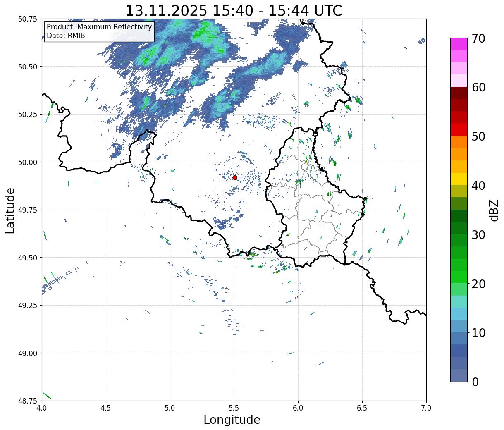
Task: Click the colorbar tick label 20
Action: coord(478,284)
